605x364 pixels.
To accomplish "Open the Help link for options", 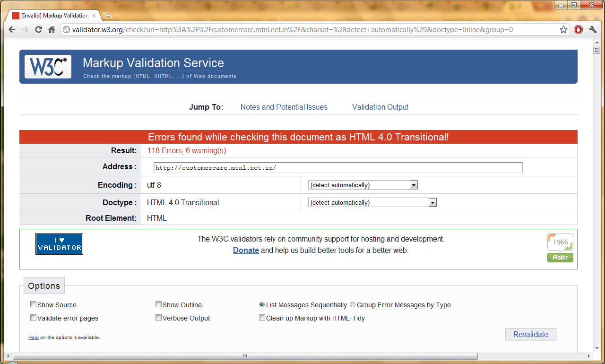I will pyautogui.click(x=34, y=338).
